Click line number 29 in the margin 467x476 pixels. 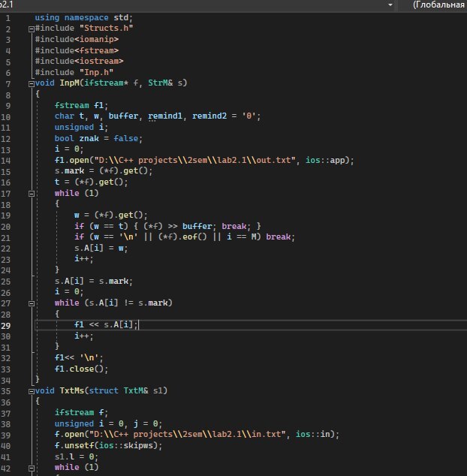5,325
